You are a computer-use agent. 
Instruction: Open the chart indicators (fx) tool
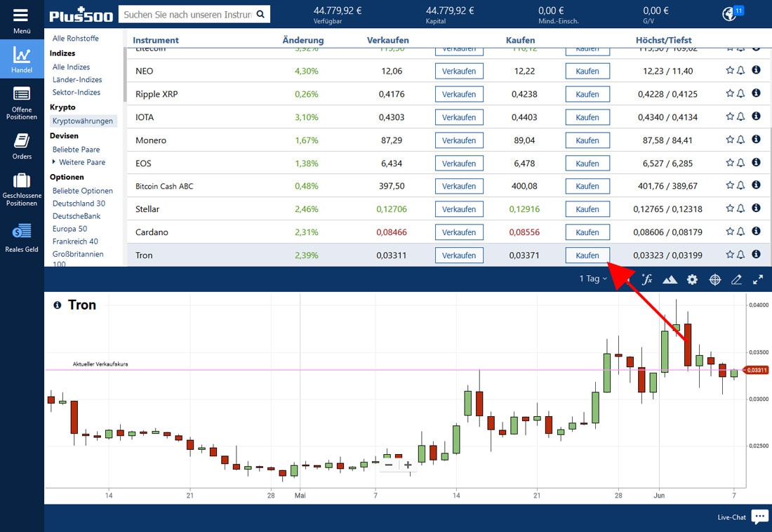647,279
